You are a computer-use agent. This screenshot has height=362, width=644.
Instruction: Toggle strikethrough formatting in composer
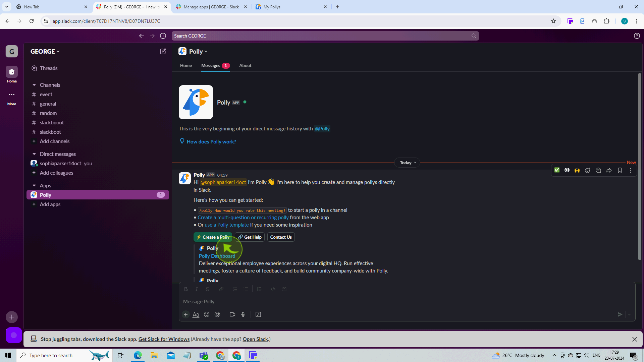coord(207,289)
